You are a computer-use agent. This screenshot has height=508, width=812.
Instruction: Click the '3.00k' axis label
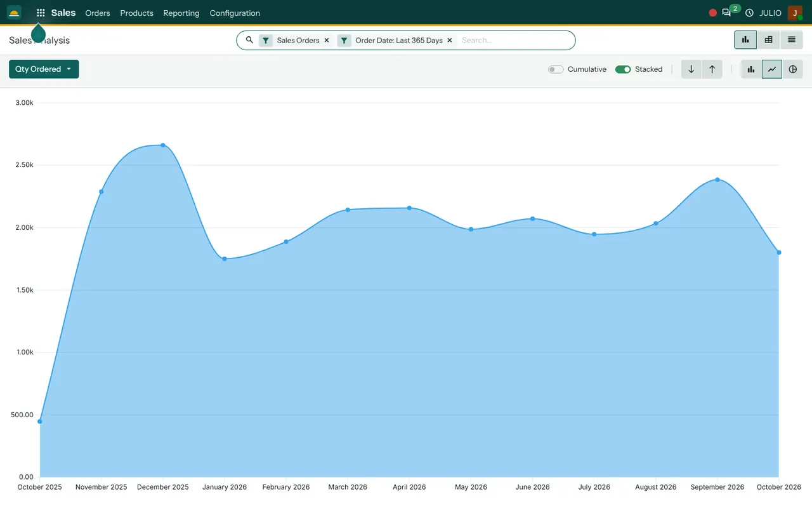(x=24, y=102)
